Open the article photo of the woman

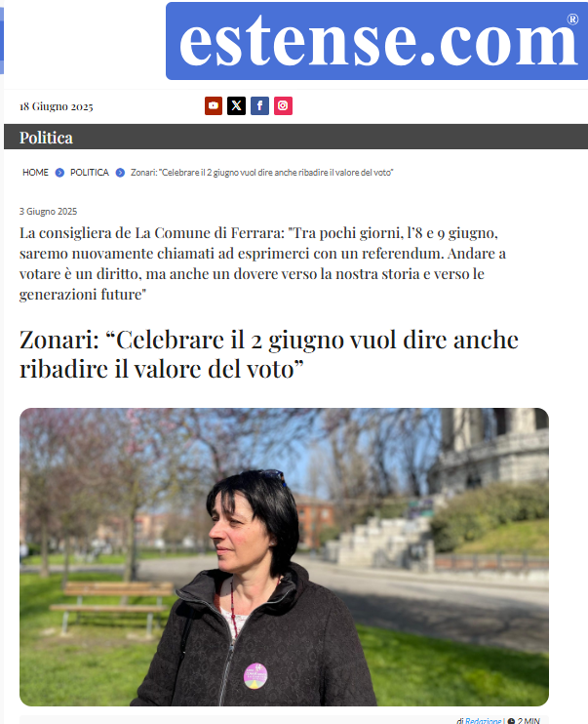click(284, 557)
